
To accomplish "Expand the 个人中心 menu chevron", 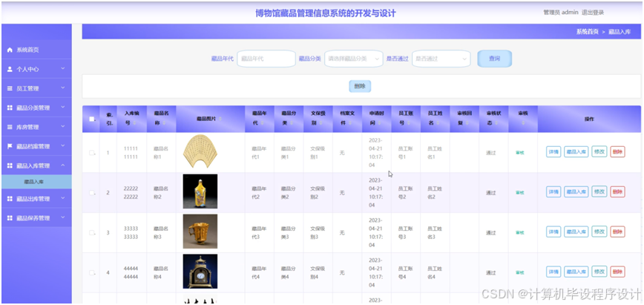I will (x=63, y=69).
